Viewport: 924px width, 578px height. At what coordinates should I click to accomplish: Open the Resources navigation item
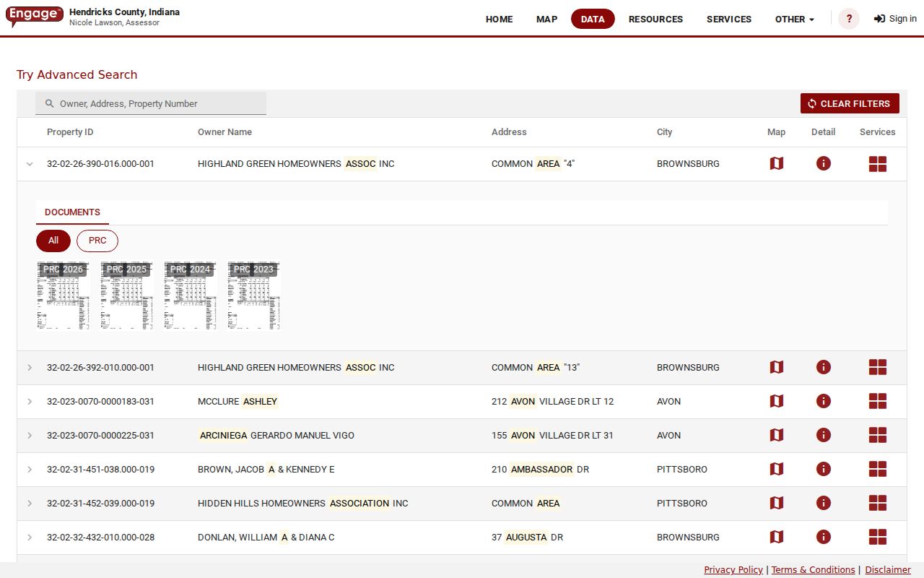[x=655, y=20]
